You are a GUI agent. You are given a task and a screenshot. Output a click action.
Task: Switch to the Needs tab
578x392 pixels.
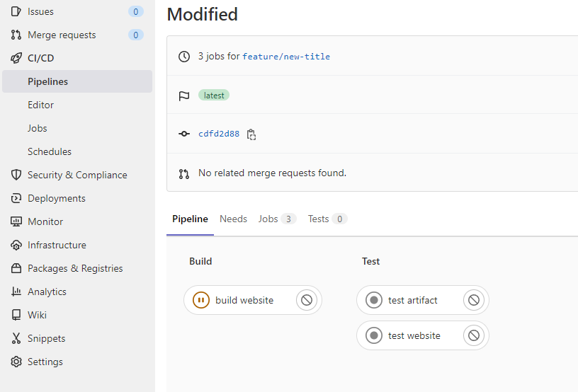[233, 219]
